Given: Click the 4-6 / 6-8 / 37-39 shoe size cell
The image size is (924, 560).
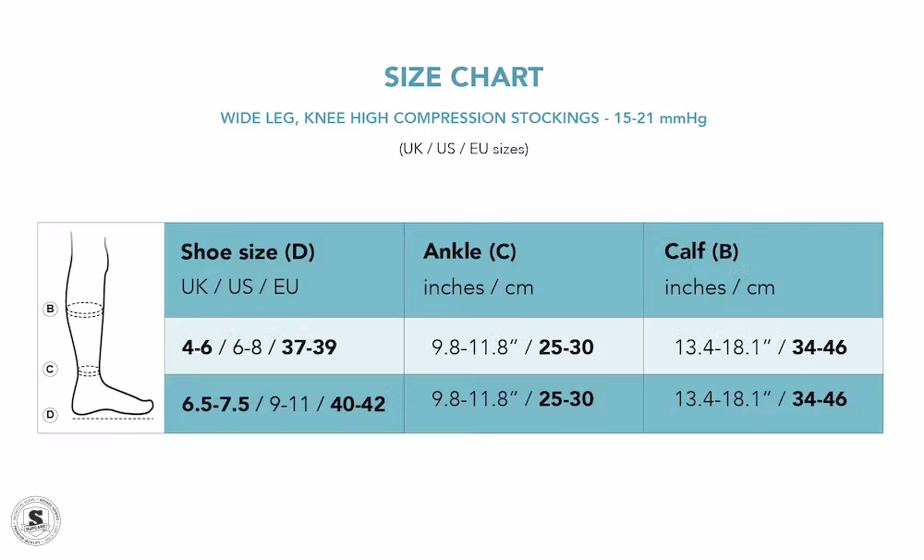Looking at the screenshot, I should [x=259, y=347].
